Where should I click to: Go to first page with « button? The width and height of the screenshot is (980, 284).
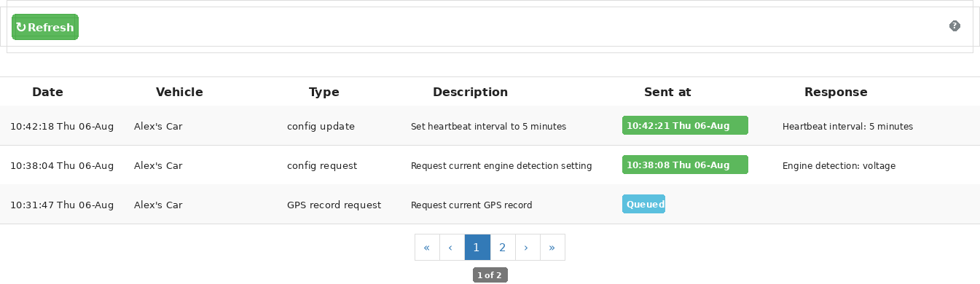(427, 247)
